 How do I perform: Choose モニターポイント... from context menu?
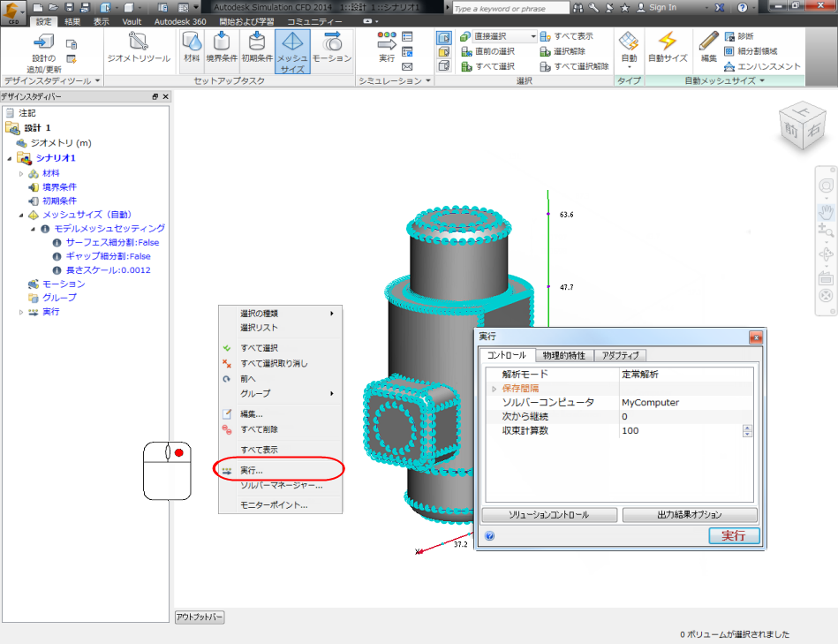[x=280, y=505]
